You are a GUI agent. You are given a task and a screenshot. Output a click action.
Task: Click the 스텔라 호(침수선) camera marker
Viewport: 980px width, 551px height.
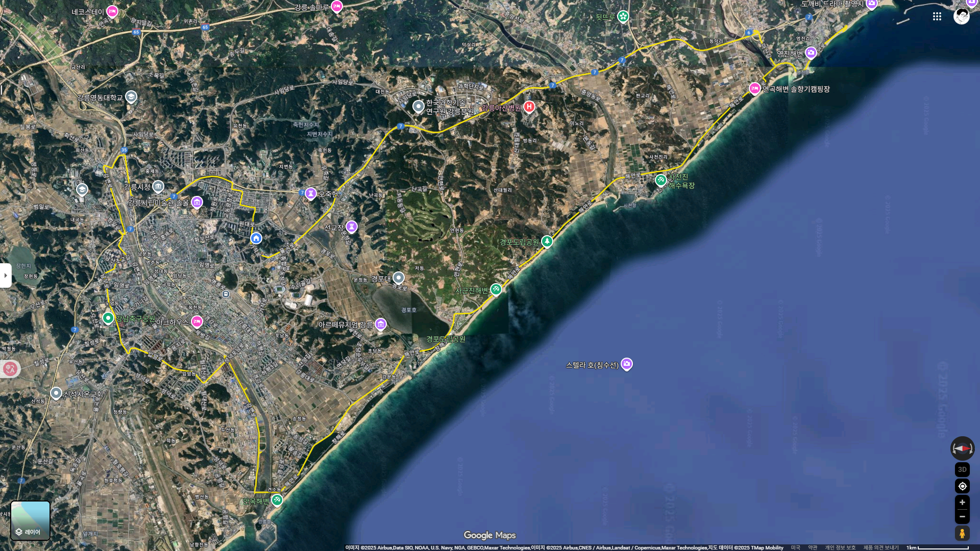(x=627, y=364)
